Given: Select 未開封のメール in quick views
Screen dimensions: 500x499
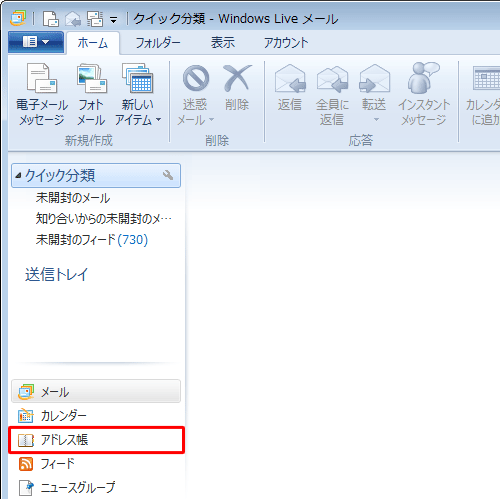Looking at the screenshot, I should [x=73, y=198].
